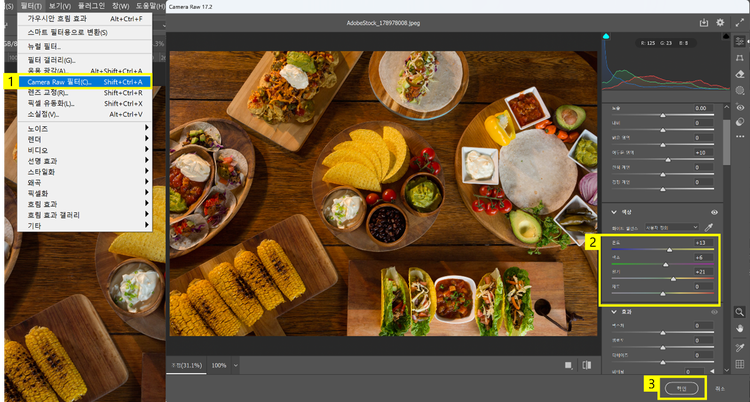Expand the 스타일화 filter submenu
This screenshot has height=402, width=750.
pos(85,171)
